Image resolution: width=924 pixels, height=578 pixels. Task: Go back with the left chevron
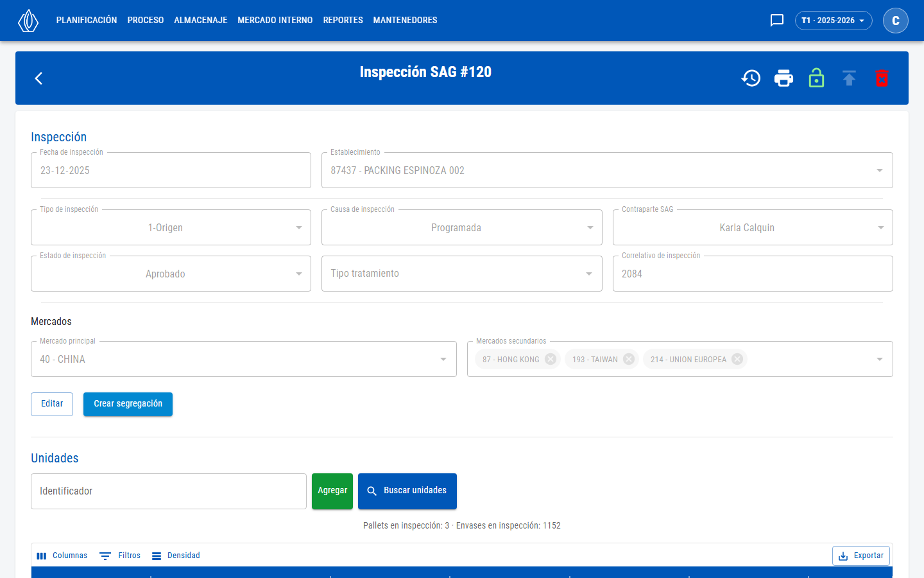point(38,78)
